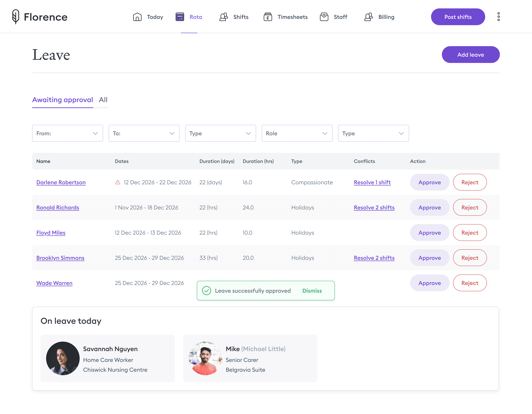This screenshot has width=532, height=414.
Task: Click the Action column header
Action: pyautogui.click(x=418, y=161)
